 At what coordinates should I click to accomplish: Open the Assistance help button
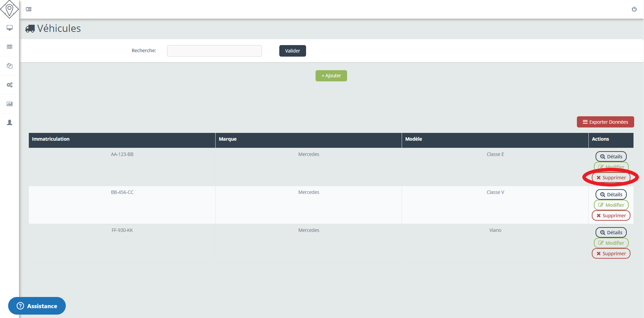(37, 306)
